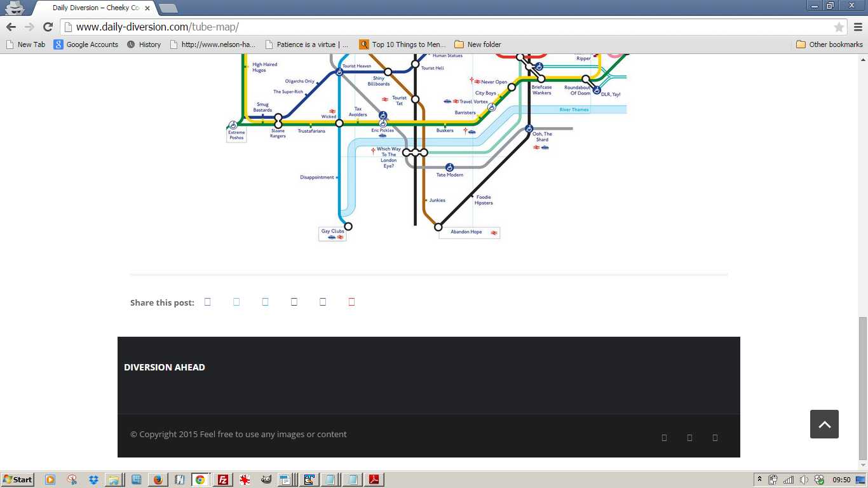Click the volume icon in system tray
The width and height of the screenshot is (868, 488).
coord(804,480)
